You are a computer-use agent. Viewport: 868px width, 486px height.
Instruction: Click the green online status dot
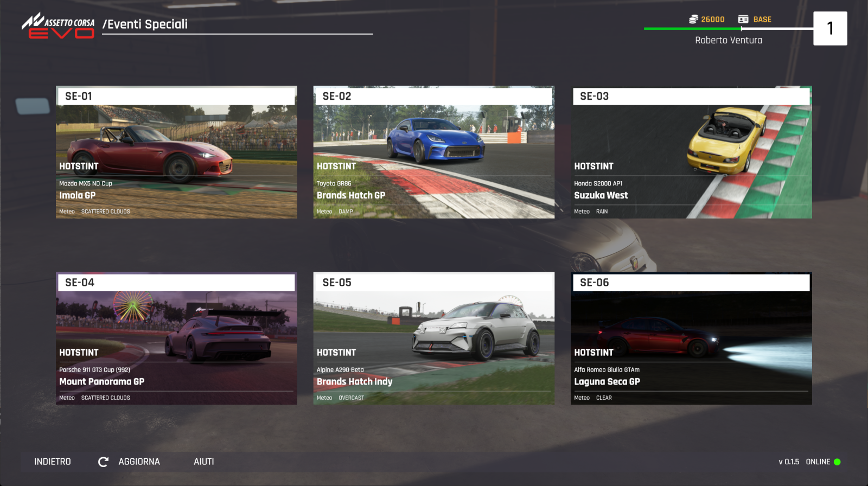click(837, 462)
